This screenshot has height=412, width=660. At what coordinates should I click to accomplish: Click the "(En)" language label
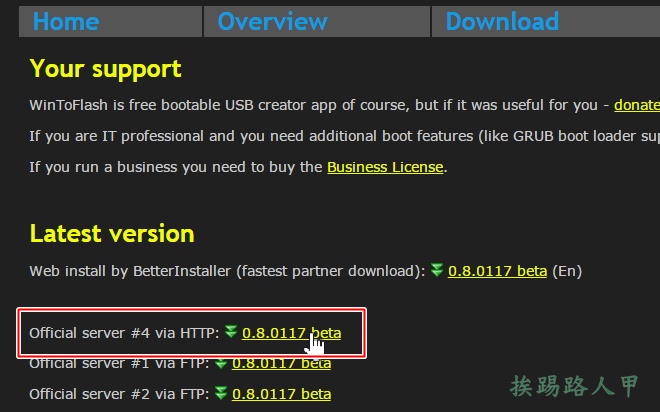tap(567, 271)
